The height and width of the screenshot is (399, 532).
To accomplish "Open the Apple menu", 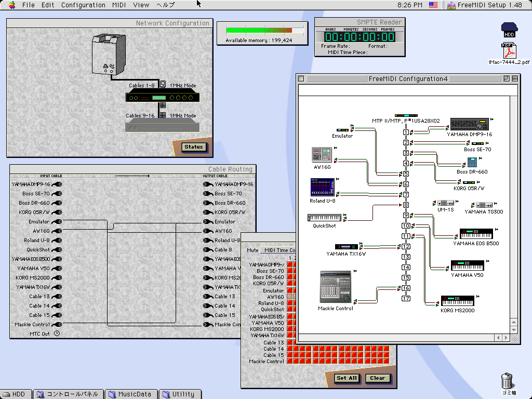I will pos(12,5).
